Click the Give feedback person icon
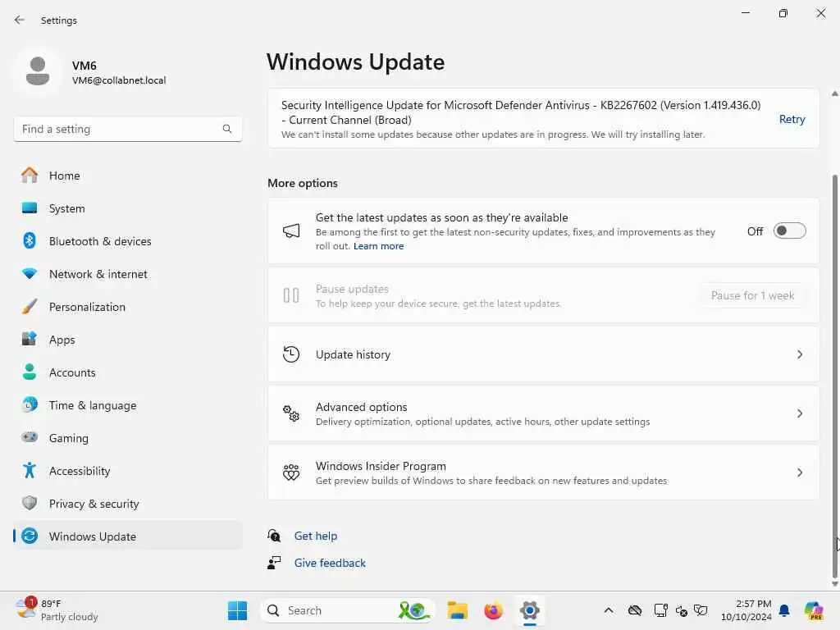The image size is (840, 630). coord(274,563)
